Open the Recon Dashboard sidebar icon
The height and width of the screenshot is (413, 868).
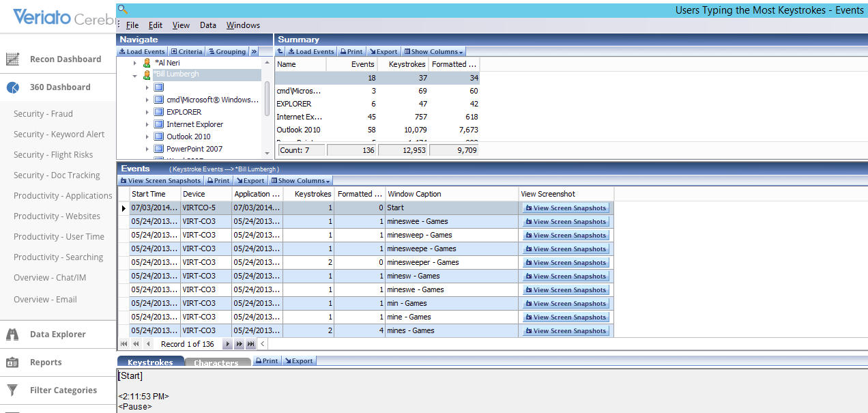12,59
